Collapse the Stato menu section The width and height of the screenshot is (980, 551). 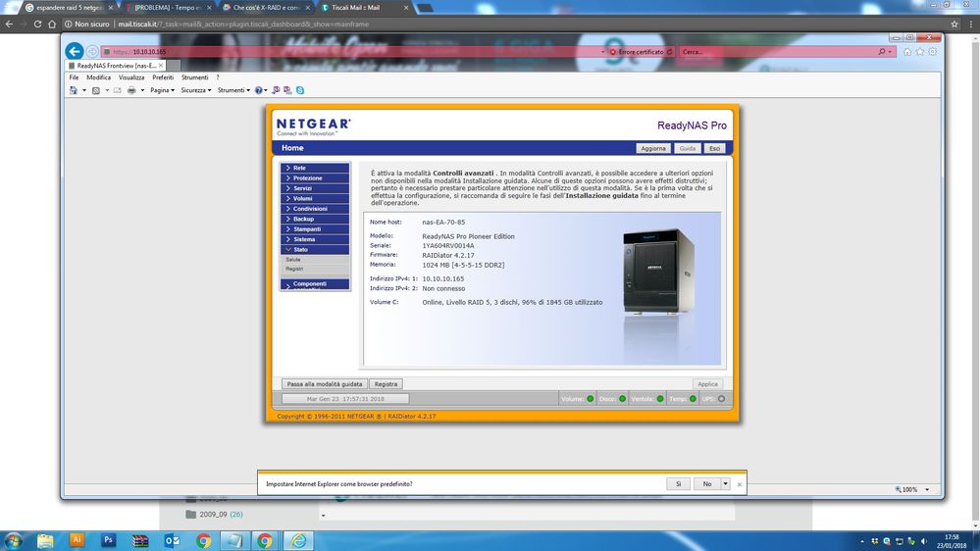tap(315, 249)
